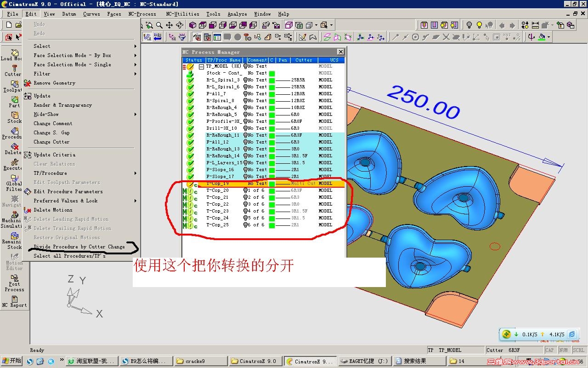Expand the Hide-Show submenu

[x=136, y=115]
